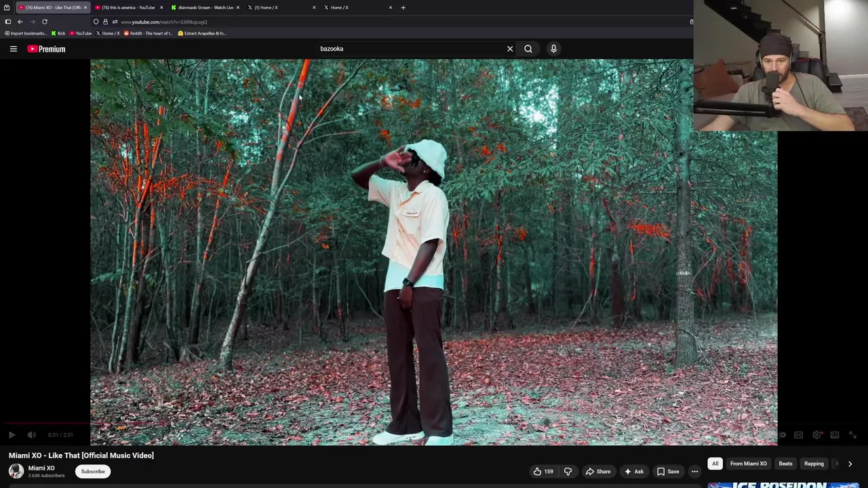Enter full screen mode
The image size is (868, 488).
click(853, 435)
